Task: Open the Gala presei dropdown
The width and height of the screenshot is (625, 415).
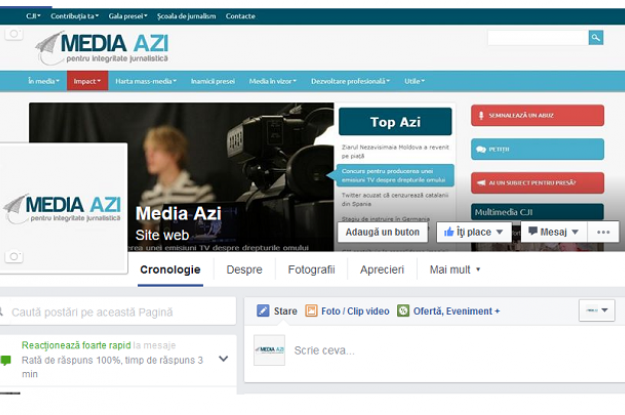Action: (128, 16)
